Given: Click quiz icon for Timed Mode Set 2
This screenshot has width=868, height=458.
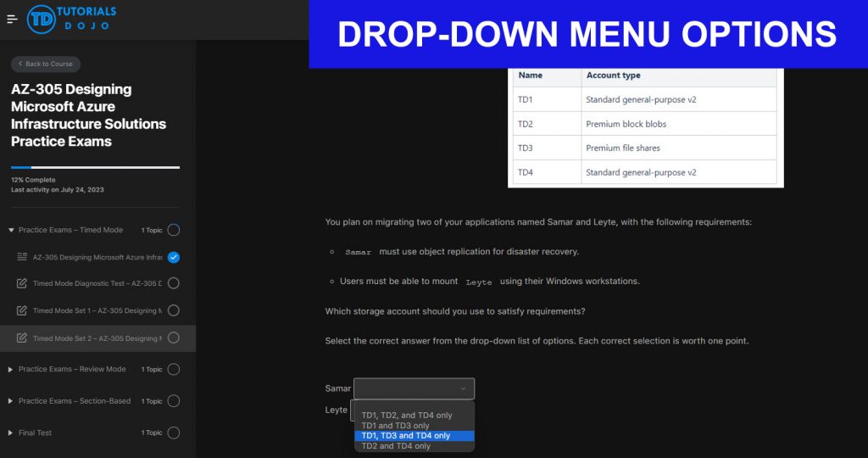Looking at the screenshot, I should click(22, 338).
